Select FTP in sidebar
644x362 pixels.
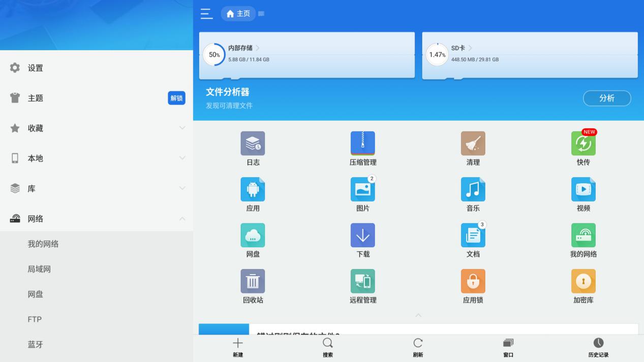97,319
